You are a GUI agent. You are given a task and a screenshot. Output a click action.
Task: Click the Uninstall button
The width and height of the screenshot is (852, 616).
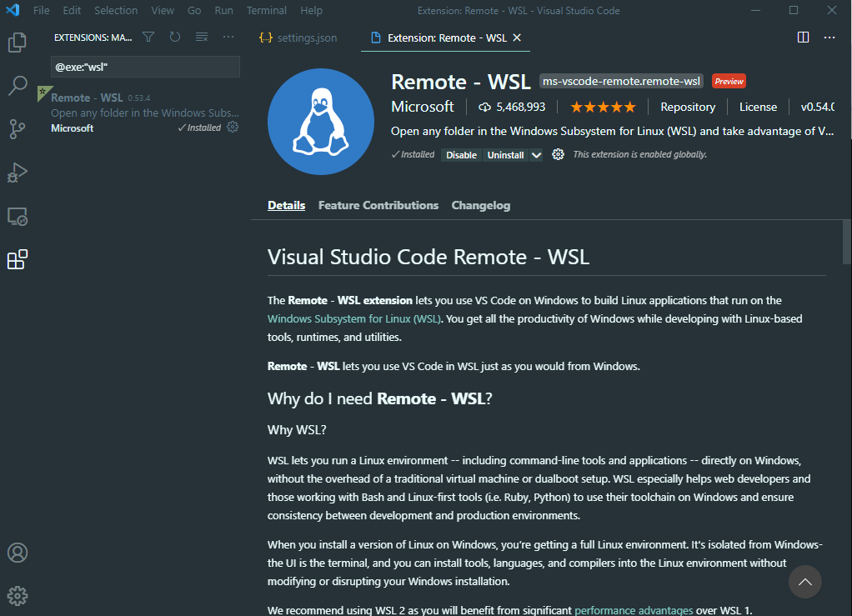point(505,155)
